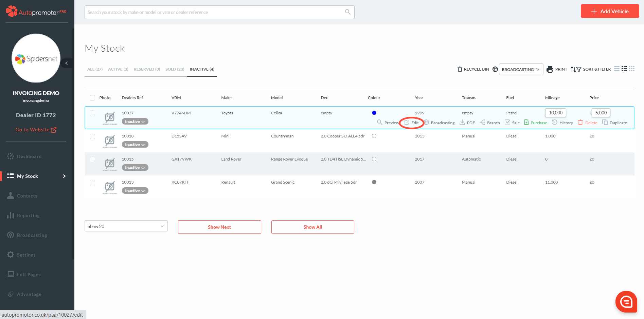
Task: Open Inactive status dropdown for Land Rover
Action: tap(135, 168)
